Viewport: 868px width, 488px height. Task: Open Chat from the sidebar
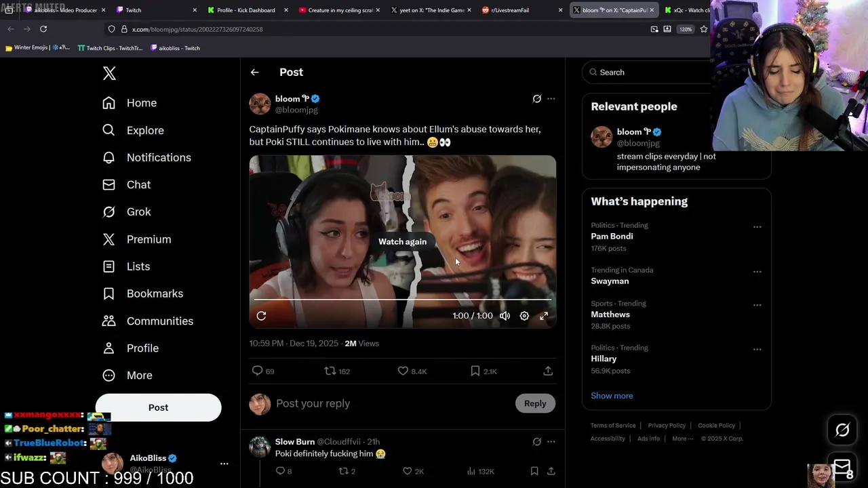tap(126, 184)
